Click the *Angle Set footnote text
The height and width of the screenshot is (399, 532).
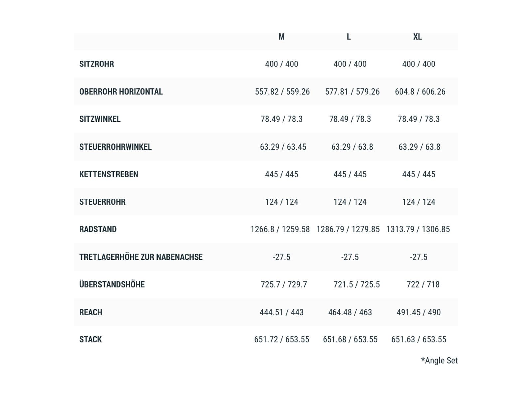pos(439,361)
